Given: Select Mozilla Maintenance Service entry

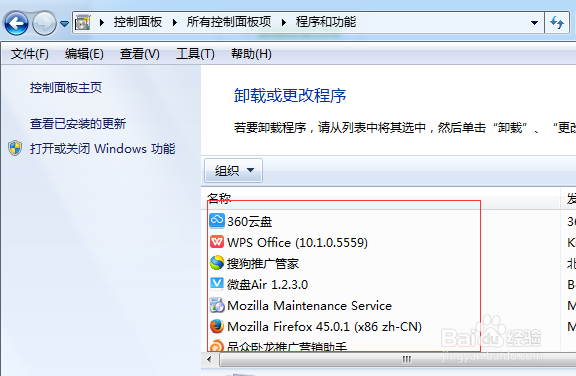Looking at the screenshot, I should pyautogui.click(x=310, y=306).
